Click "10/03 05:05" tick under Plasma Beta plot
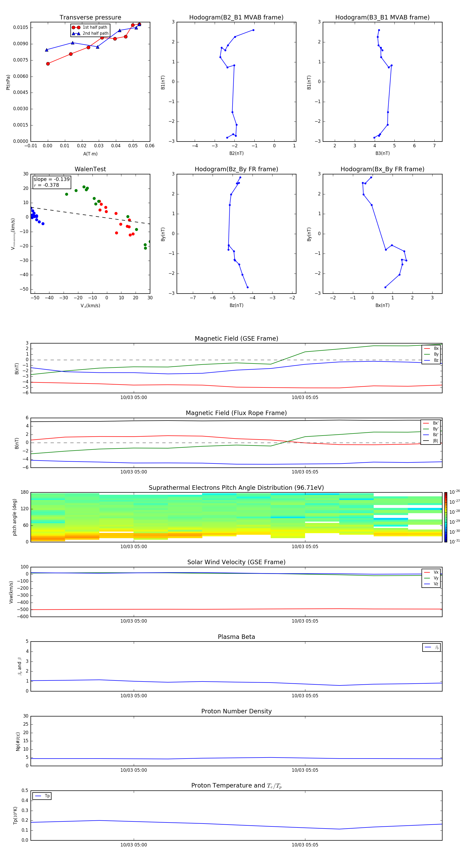The height and width of the screenshot is (868, 473). [x=305, y=696]
